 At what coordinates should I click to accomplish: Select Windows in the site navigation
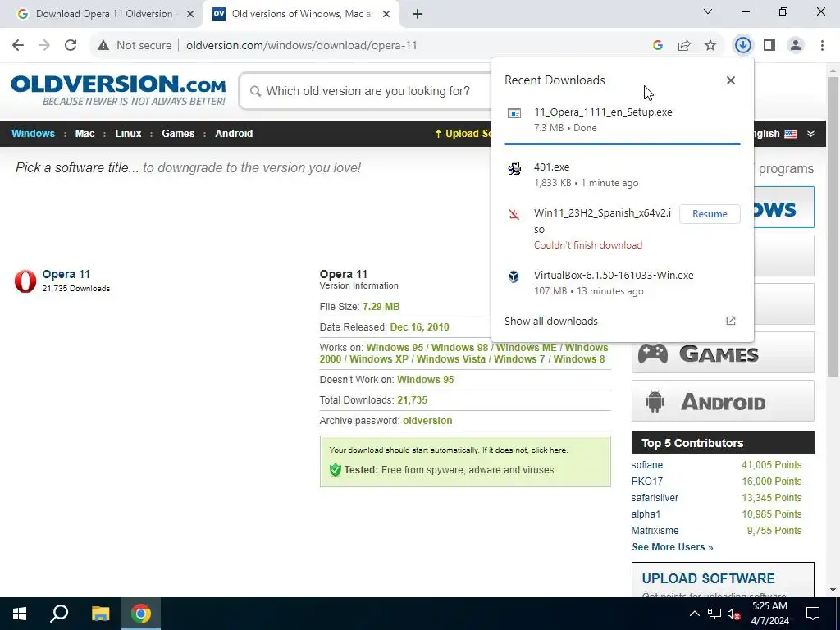(33, 134)
